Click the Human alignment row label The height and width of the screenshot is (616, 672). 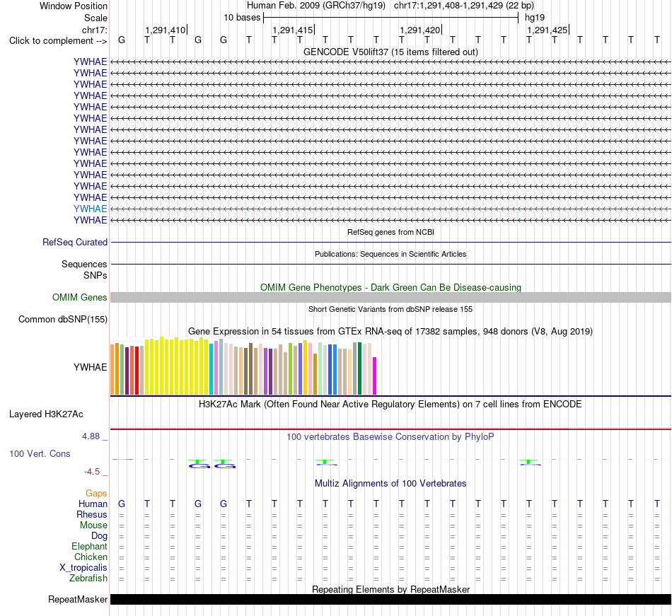(x=93, y=504)
